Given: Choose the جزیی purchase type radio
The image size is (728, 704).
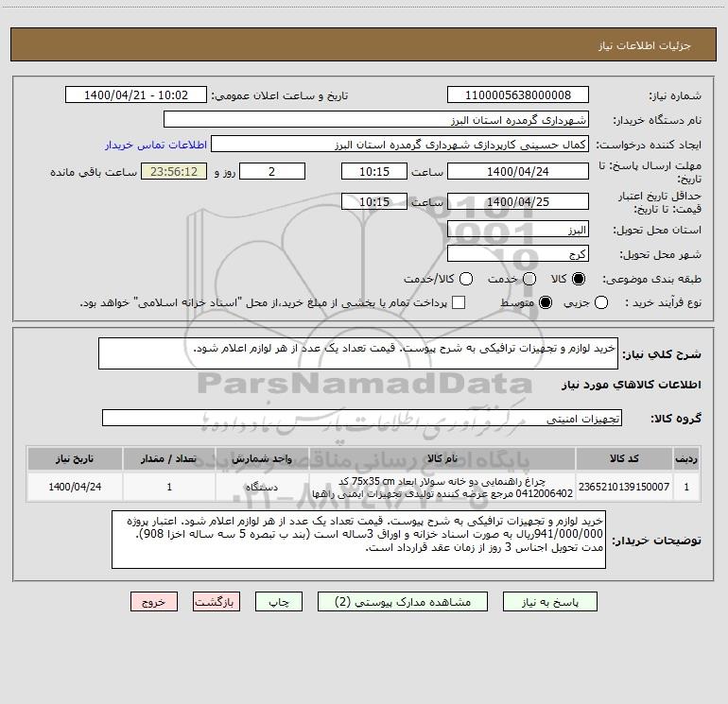Looking at the screenshot, I should pos(601,302).
